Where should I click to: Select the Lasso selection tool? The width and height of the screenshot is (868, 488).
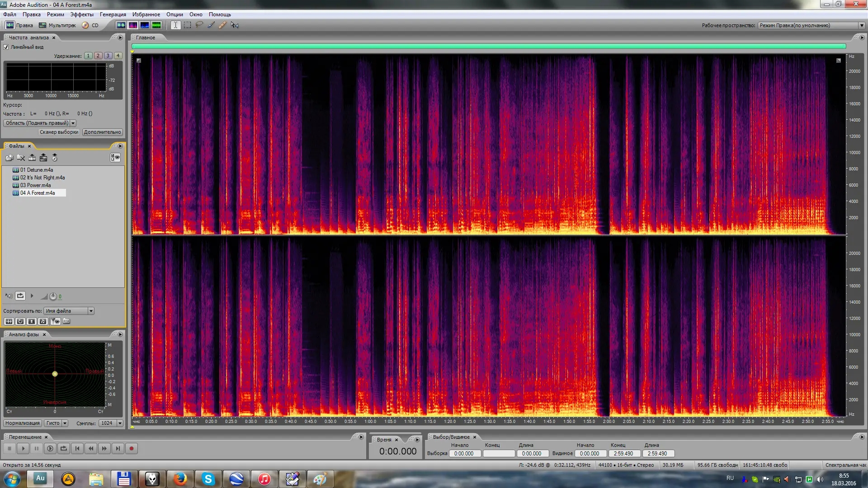click(x=199, y=25)
